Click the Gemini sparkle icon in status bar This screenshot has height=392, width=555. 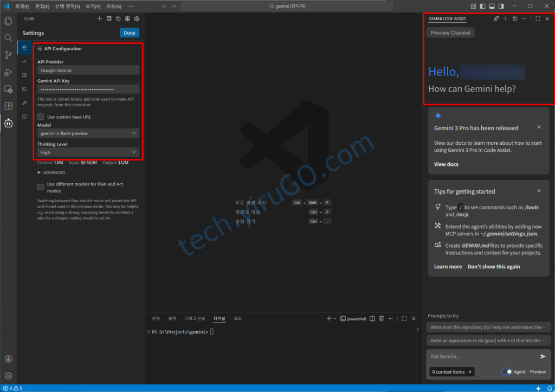point(538,388)
